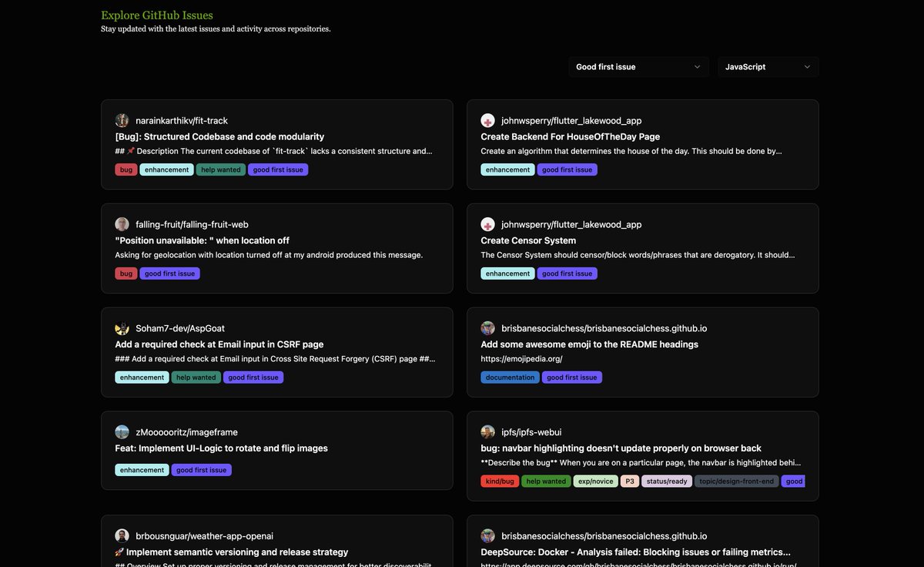This screenshot has height=567, width=924.
Task: Click help wanted label on fit-track card
Action: 221,169
